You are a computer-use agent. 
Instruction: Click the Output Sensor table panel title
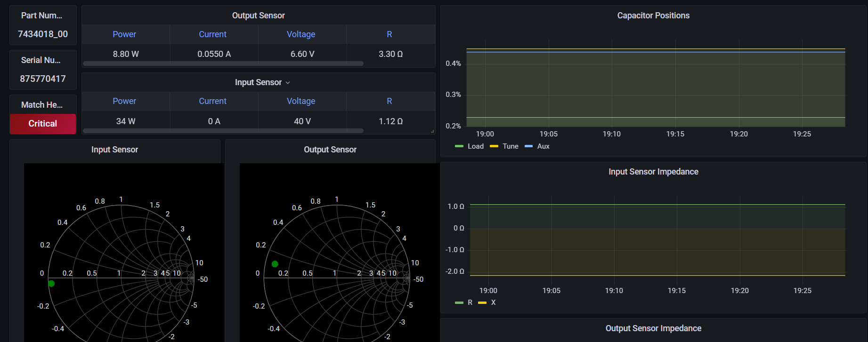coord(258,16)
